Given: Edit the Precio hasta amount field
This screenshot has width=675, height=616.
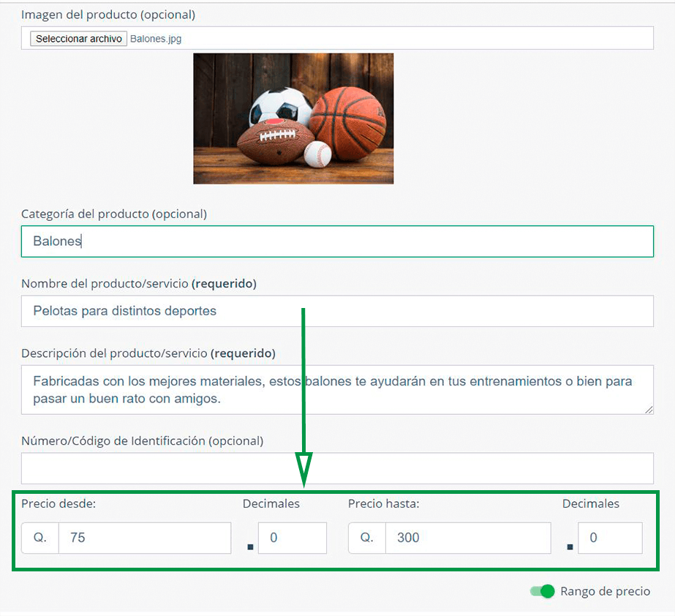Looking at the screenshot, I should click(468, 538).
